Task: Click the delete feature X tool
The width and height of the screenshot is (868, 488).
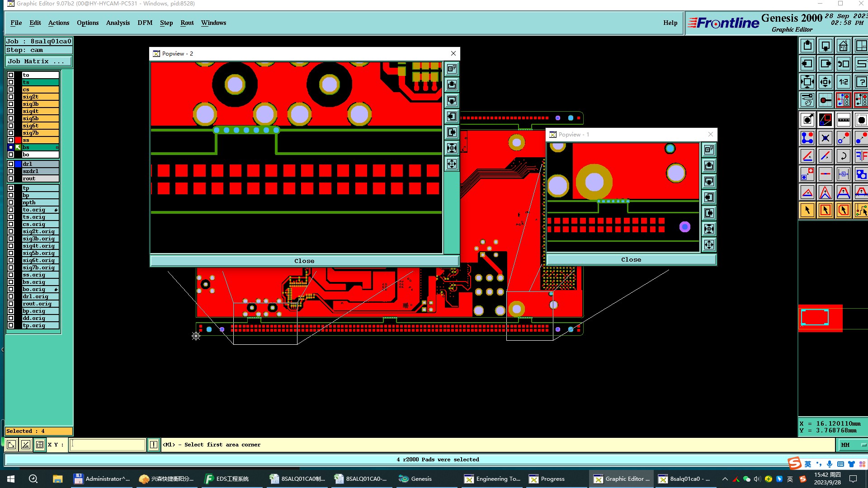Action: tap(826, 138)
